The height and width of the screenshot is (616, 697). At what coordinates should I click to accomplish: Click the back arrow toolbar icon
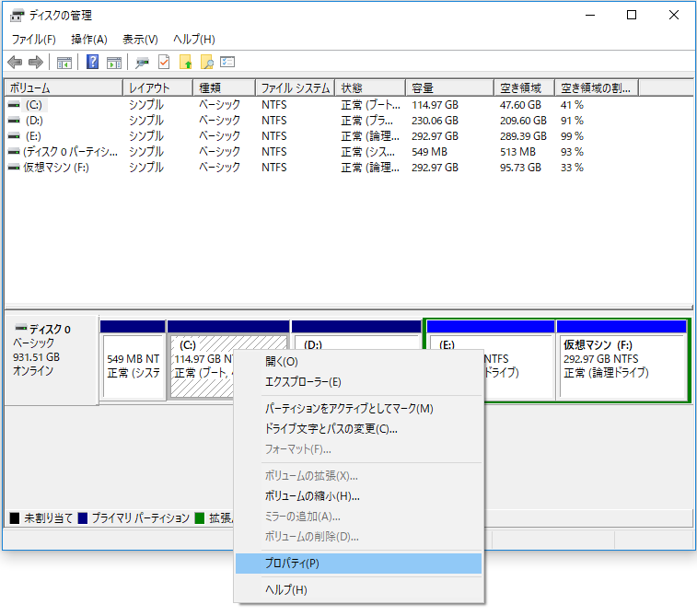click(15, 63)
